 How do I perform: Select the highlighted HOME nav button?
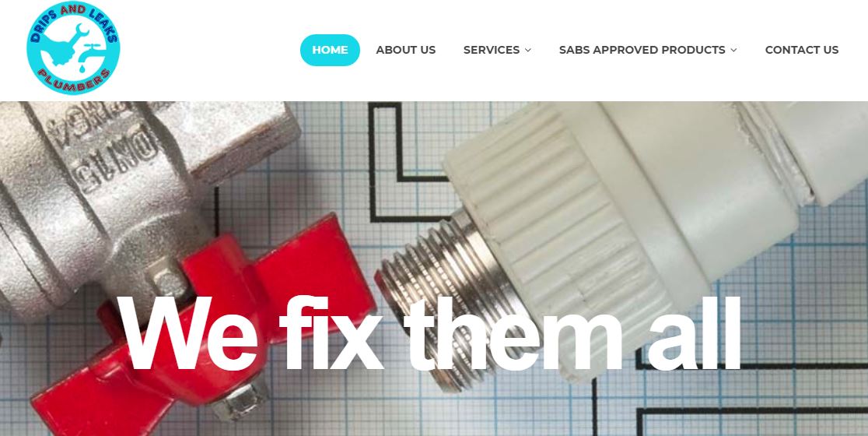click(330, 50)
